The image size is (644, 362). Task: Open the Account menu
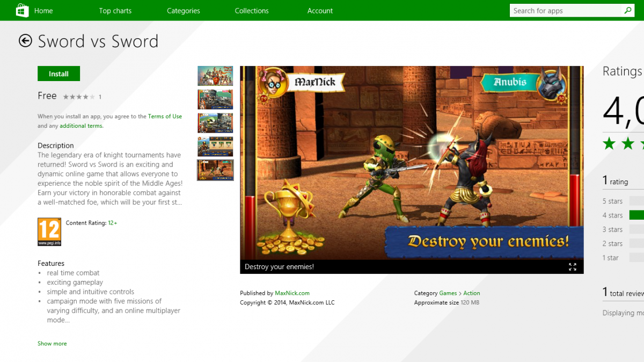pyautogui.click(x=320, y=11)
